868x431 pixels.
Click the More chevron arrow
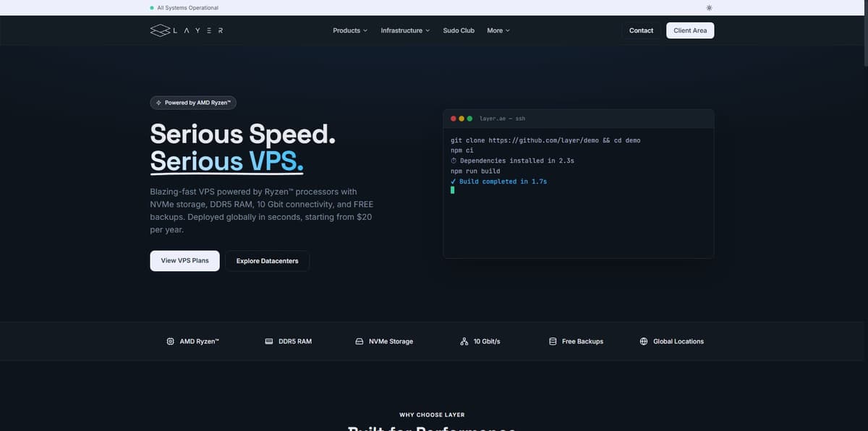[508, 30]
